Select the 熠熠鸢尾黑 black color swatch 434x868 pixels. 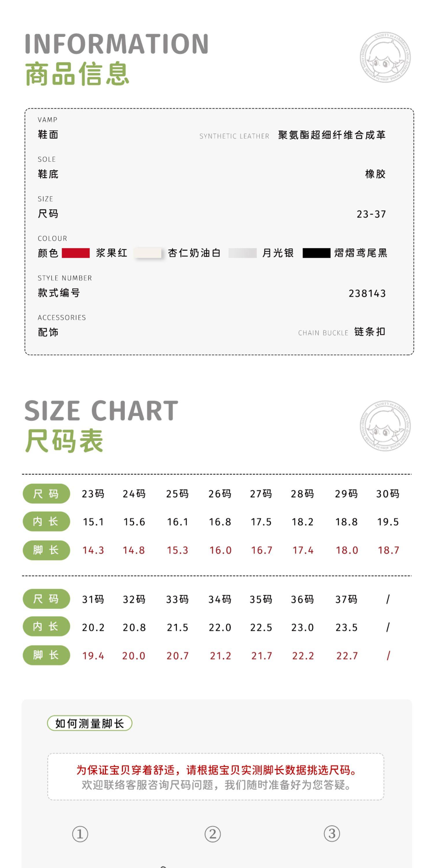coord(317,253)
